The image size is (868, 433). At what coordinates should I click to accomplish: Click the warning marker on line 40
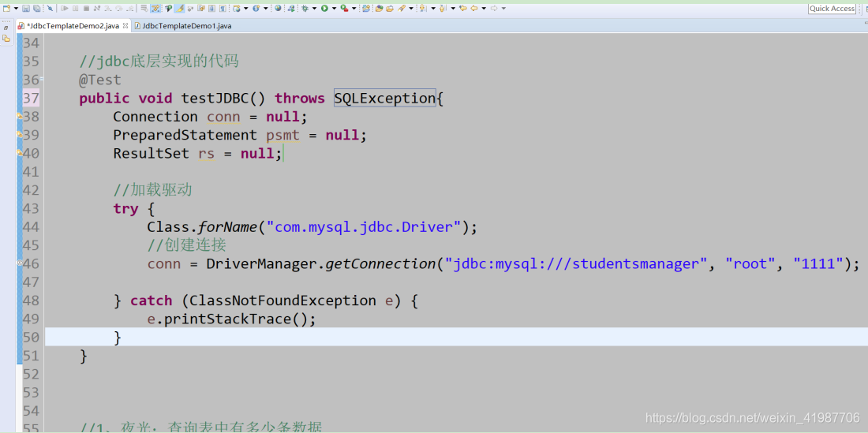click(20, 153)
